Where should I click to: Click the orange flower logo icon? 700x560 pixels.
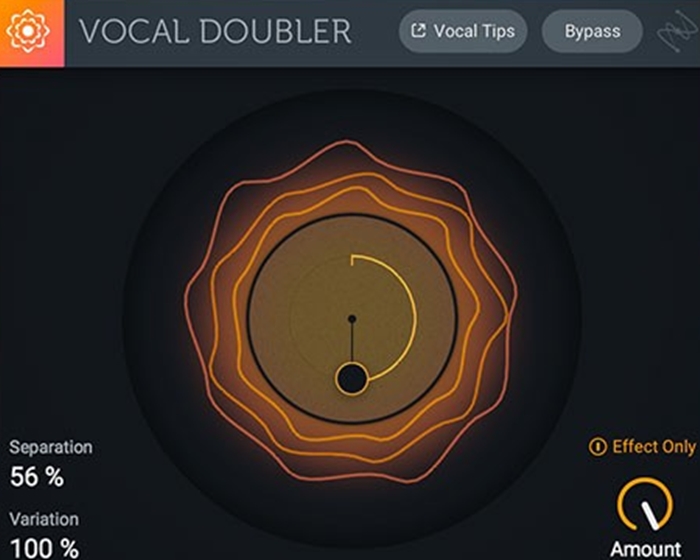(28, 31)
